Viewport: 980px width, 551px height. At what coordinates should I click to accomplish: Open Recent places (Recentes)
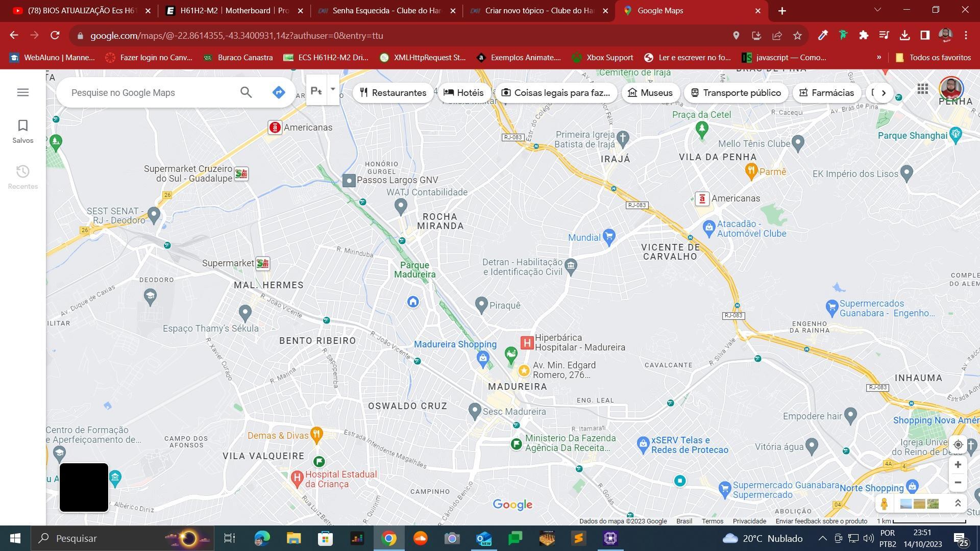pyautogui.click(x=23, y=178)
